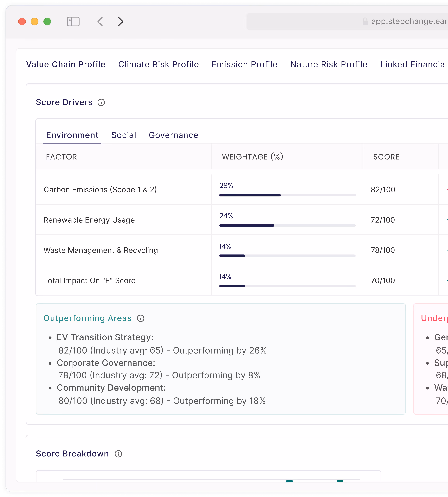Click the app.stepchange address bar
Screen dimensions: 448x497
[347, 22]
